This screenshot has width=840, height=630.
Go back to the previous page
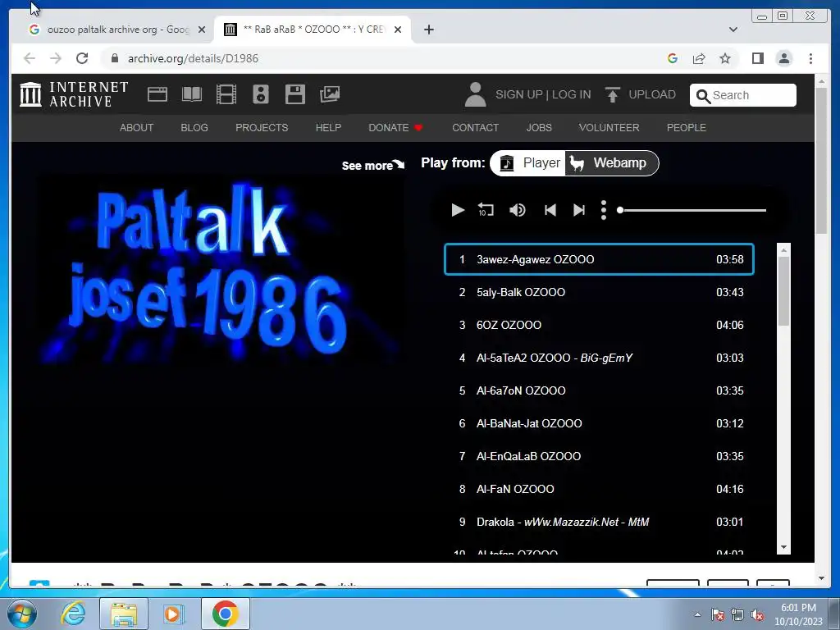[x=30, y=58]
